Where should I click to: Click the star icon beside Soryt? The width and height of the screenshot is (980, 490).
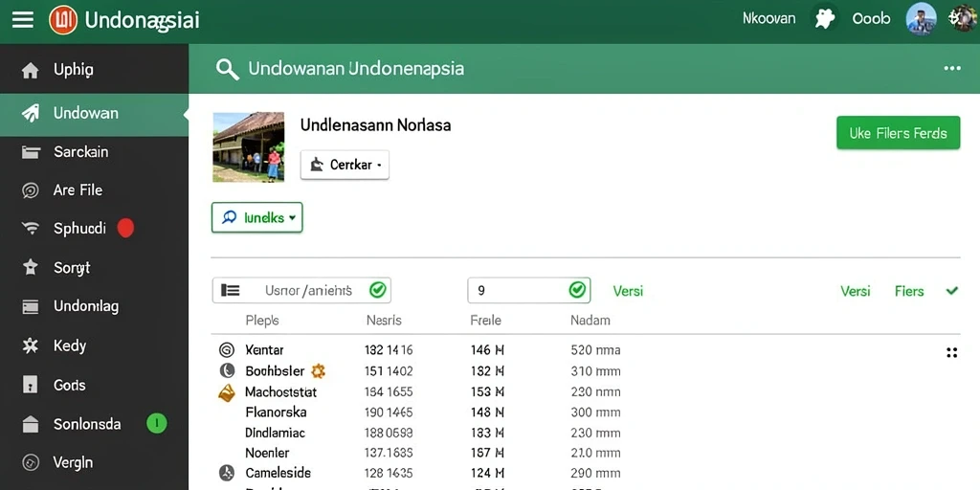[30, 268]
